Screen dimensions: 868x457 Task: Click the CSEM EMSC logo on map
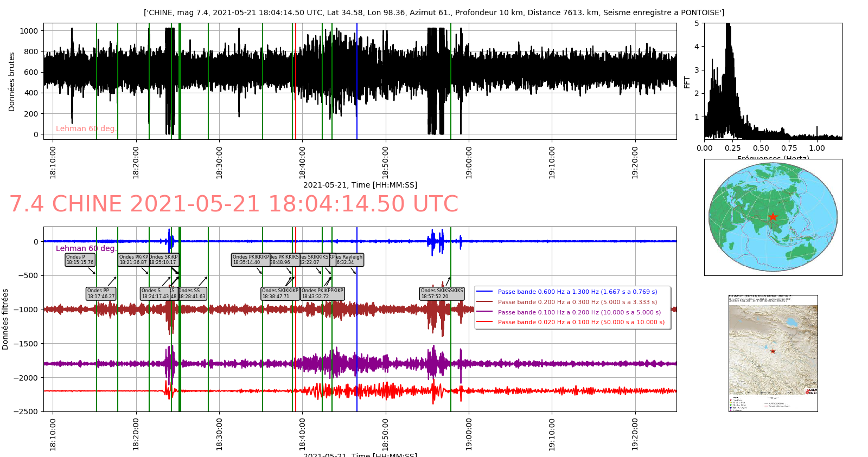[812, 391]
